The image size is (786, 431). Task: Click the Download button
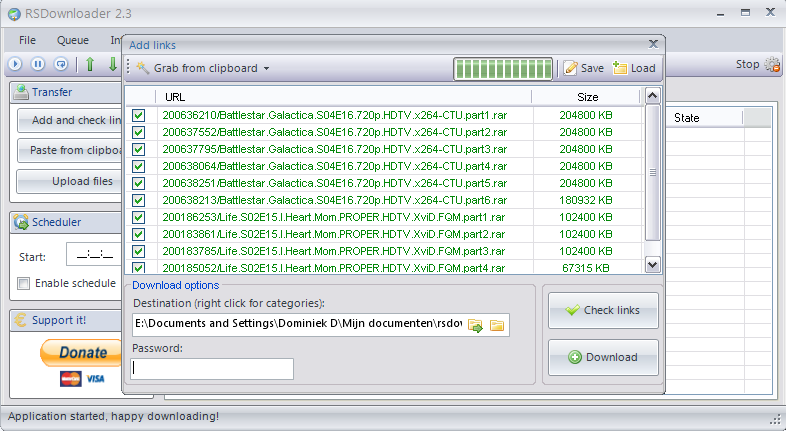603,357
